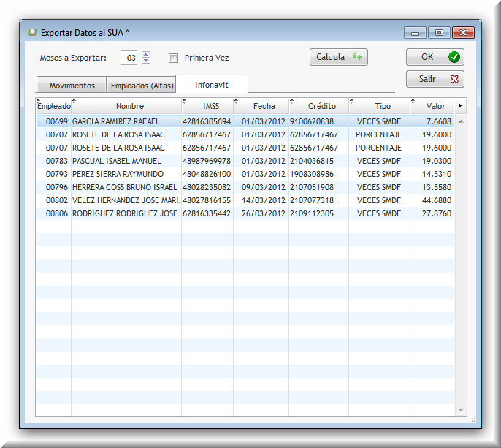Viewport: 501px width, 448px height.
Task: Click value 7.6608
Action: pos(439,121)
